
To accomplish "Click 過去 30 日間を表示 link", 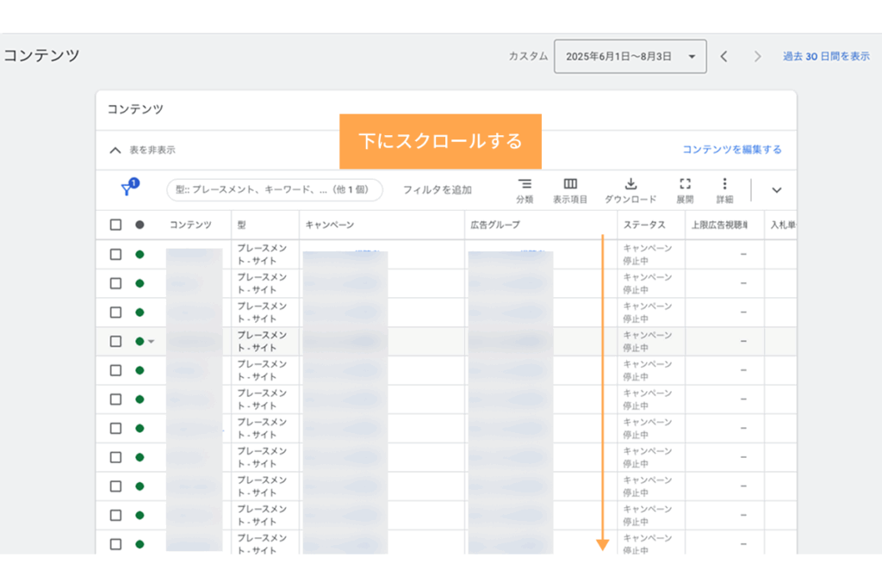I will tap(826, 56).
